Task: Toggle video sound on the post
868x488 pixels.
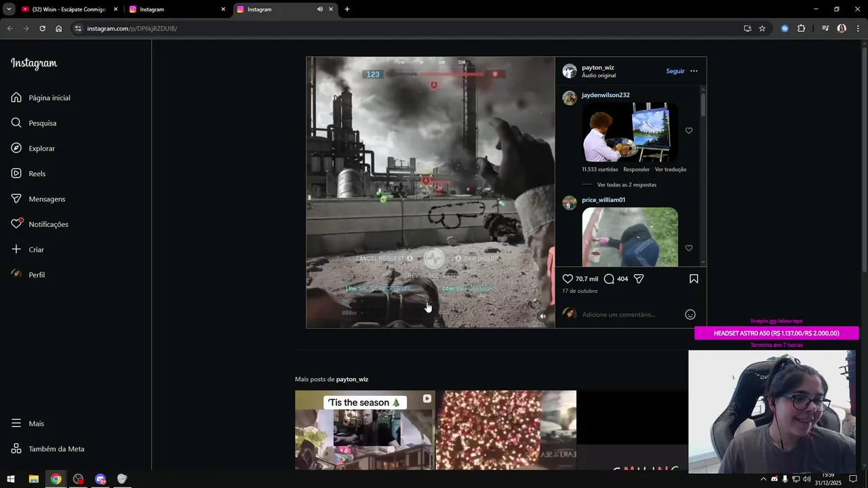Action: [542, 316]
